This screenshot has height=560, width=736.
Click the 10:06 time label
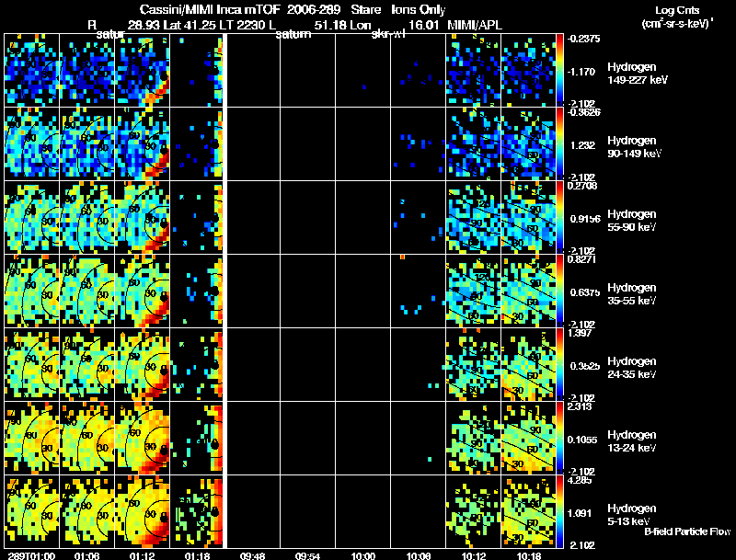pos(419,555)
